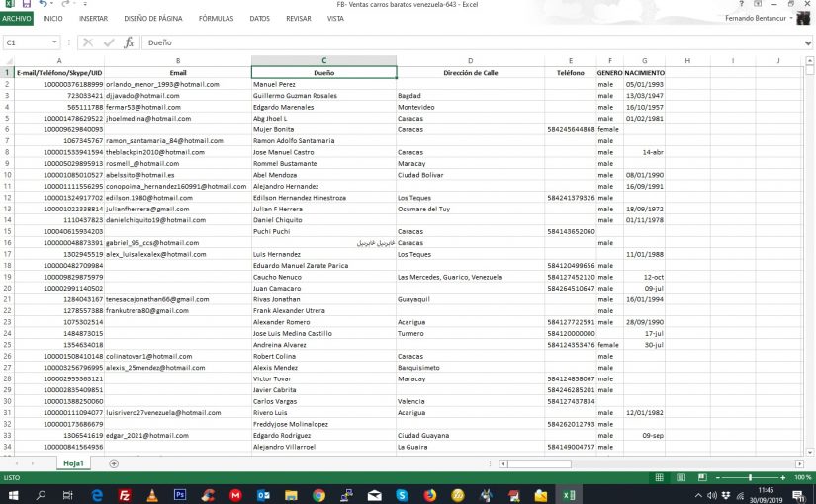Open the VISTA ribbon tab
Screen dimensions: 816x504
[x=335, y=18]
